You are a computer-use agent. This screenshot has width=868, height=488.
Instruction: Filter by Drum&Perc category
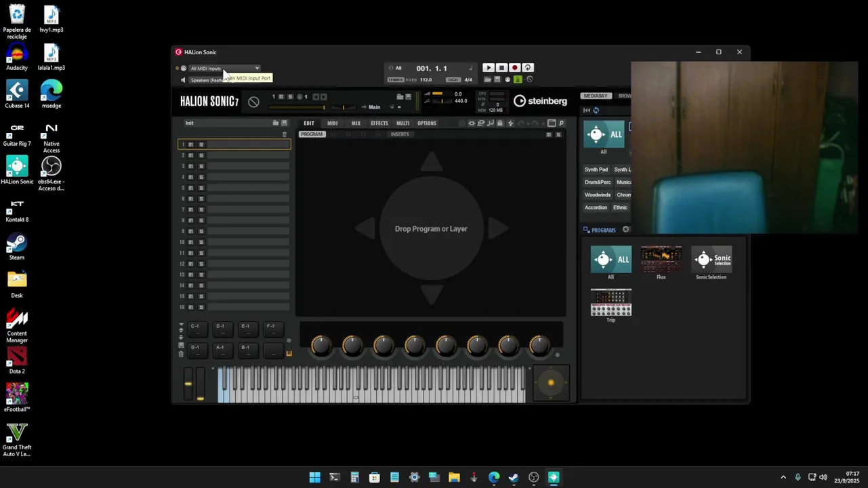(598, 182)
